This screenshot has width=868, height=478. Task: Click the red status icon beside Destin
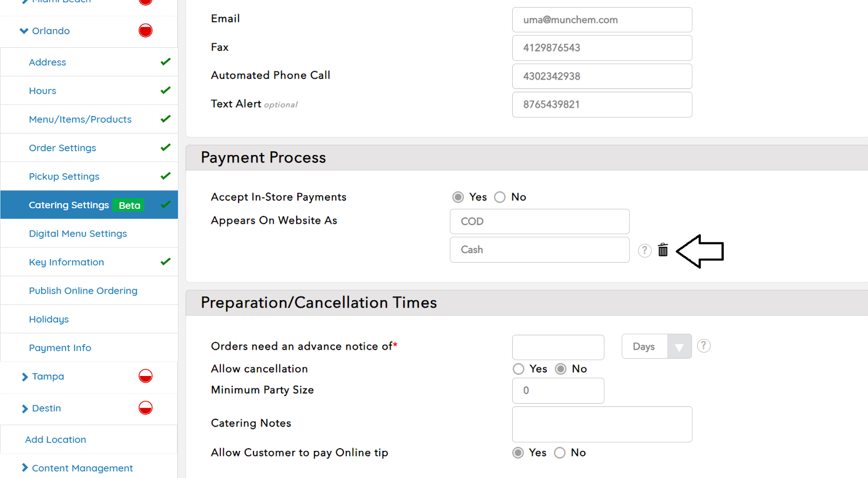145,408
